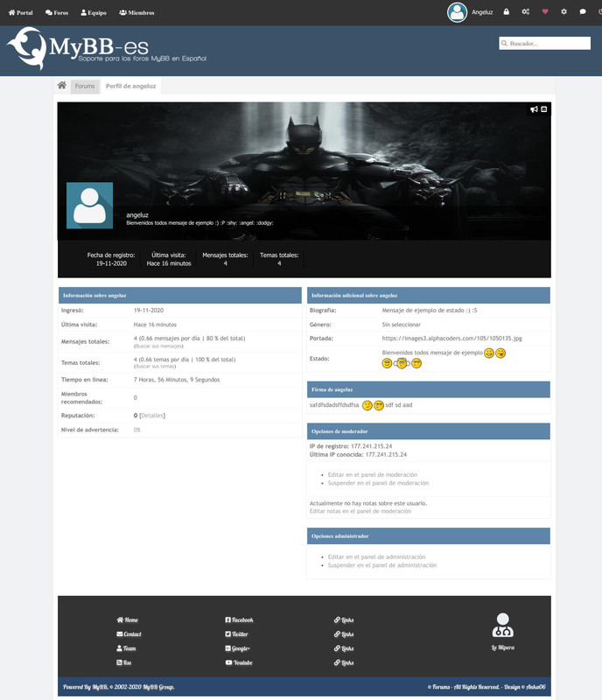This screenshot has width=602, height=700.
Task: Open settings via single gear icon
Action: point(564,12)
